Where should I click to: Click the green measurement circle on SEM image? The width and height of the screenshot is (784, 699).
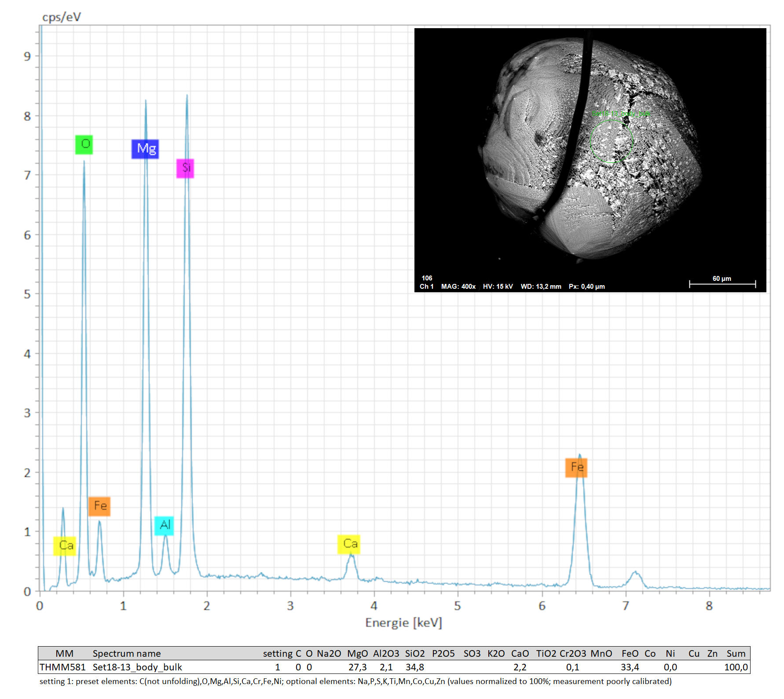[611, 141]
